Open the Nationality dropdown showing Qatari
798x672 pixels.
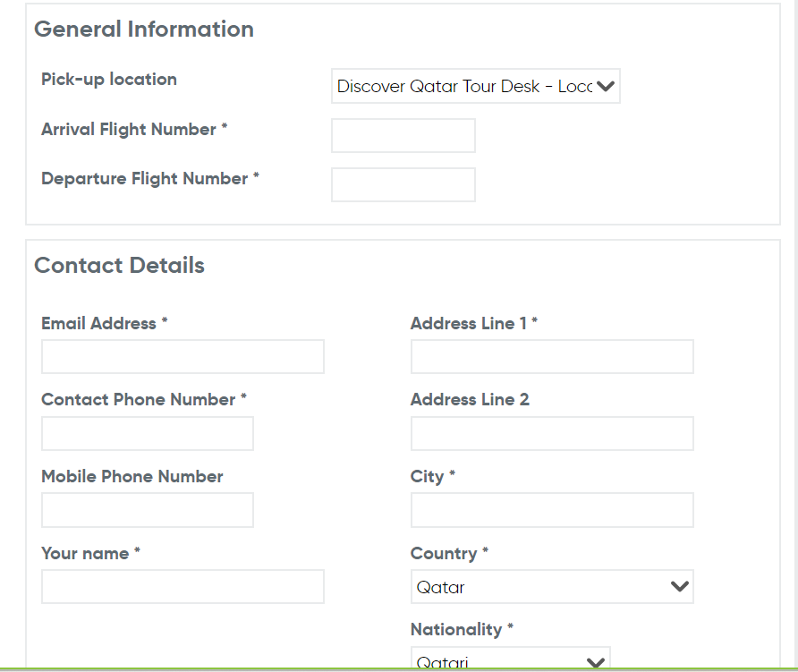pyautogui.click(x=510, y=661)
